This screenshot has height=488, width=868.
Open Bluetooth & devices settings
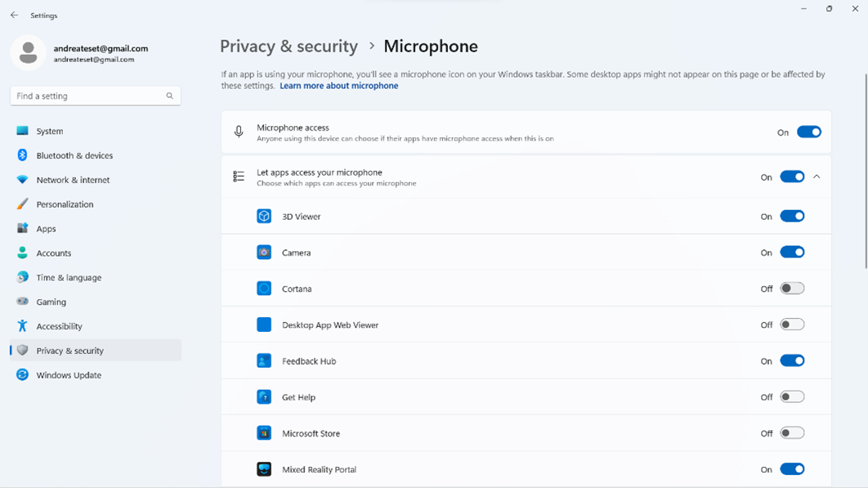(x=74, y=155)
